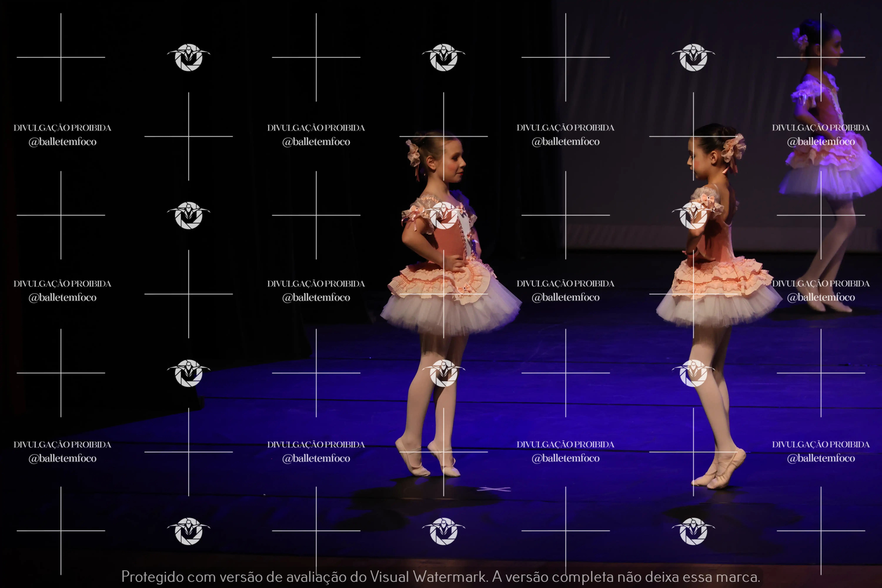Click the top-left Visual Watermark ballerina logo
882x588 pixels.
click(x=189, y=58)
